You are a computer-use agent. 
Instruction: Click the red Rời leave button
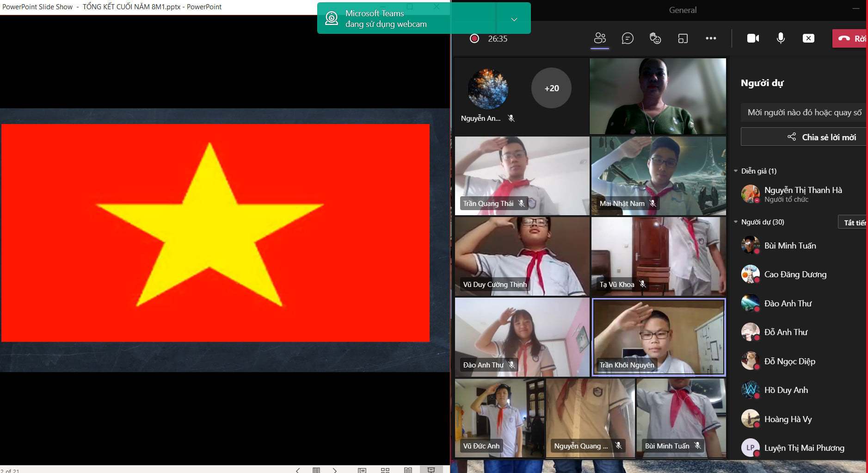click(x=851, y=38)
